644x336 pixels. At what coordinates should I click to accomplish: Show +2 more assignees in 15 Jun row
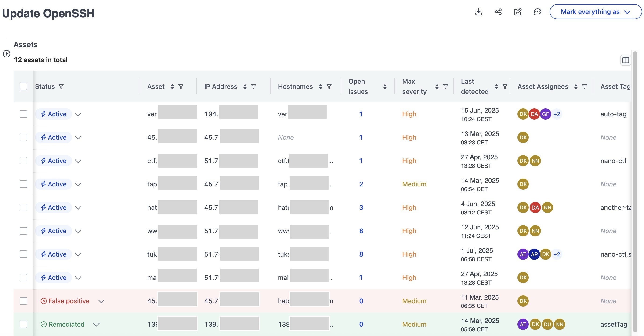coord(557,114)
